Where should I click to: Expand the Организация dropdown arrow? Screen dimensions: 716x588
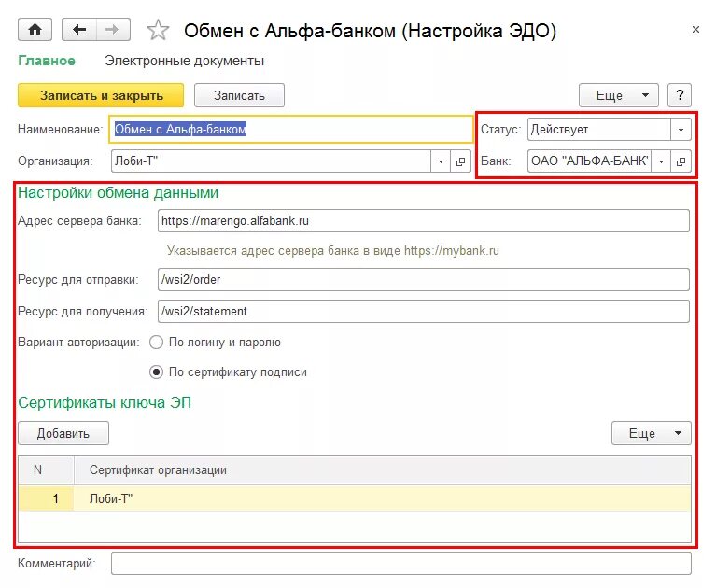(441, 161)
